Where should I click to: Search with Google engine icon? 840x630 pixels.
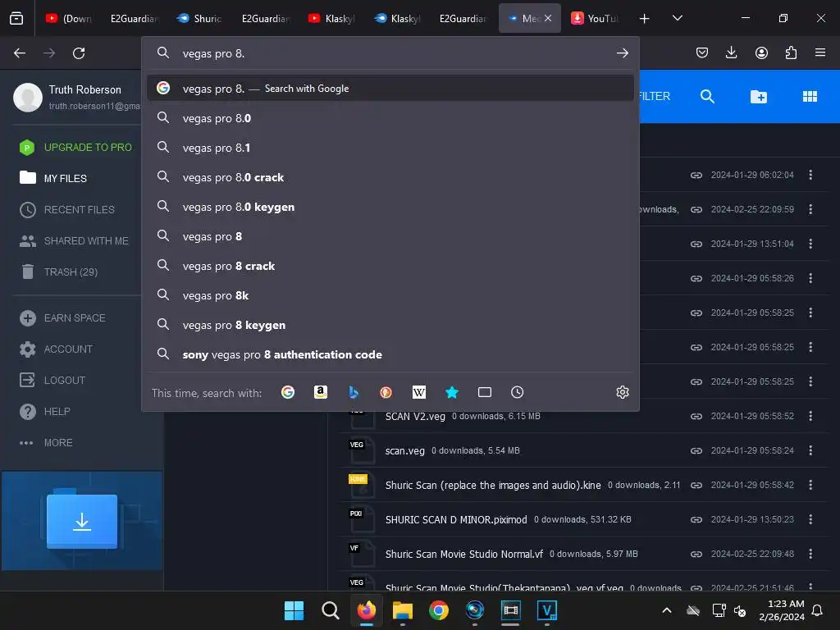click(x=288, y=393)
